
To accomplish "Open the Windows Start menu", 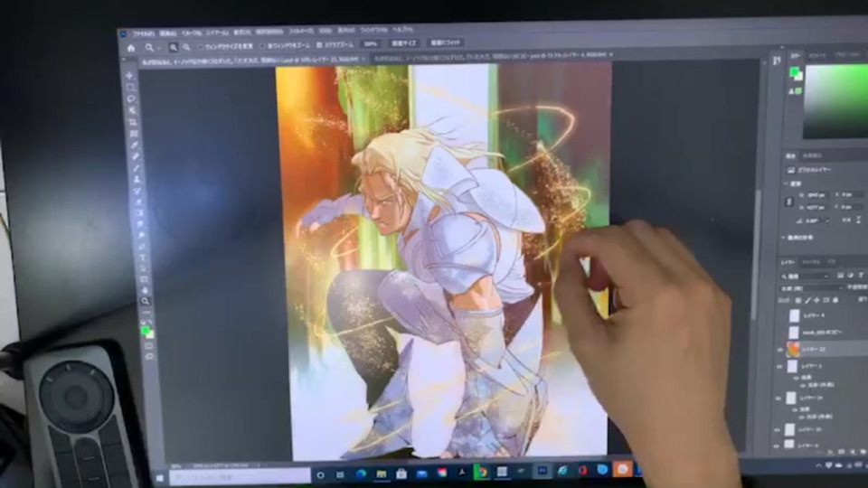I will pyautogui.click(x=160, y=477).
